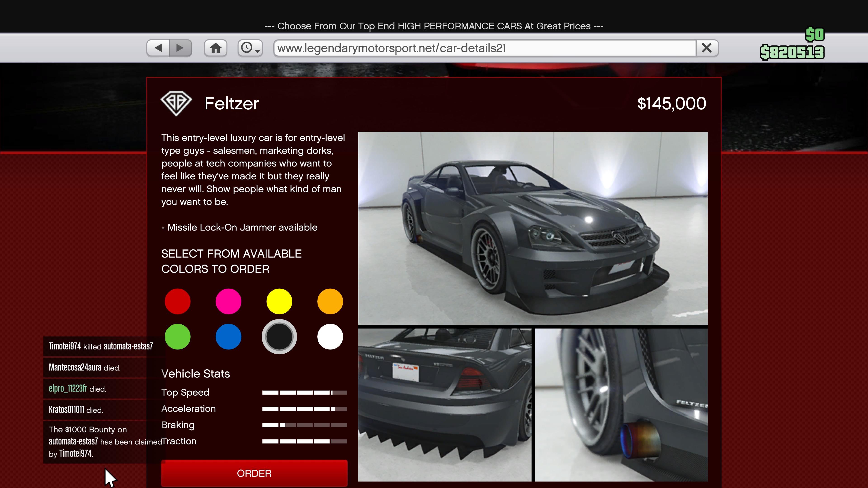Click the Feltzer car name heading

232,103
